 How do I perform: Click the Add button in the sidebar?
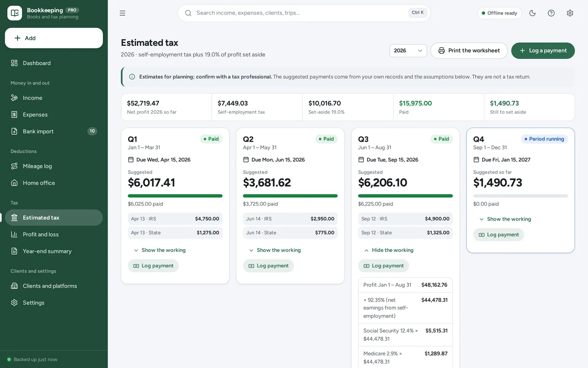[54, 38]
